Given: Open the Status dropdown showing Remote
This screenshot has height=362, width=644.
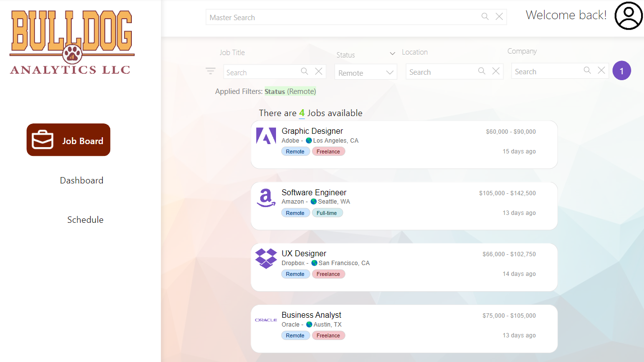Looking at the screenshot, I should [x=366, y=72].
